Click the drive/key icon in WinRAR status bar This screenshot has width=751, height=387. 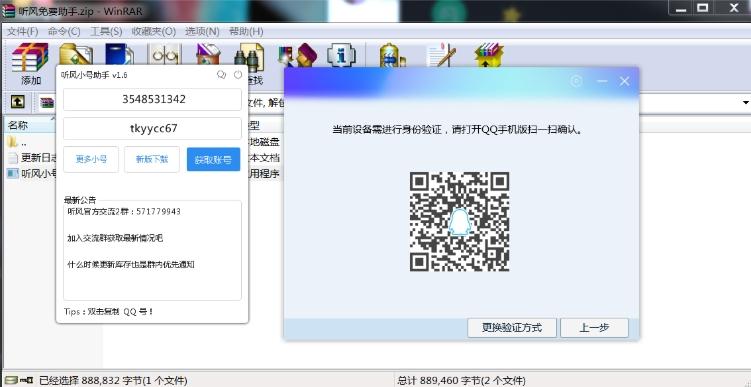pyautogui.click(x=19, y=381)
